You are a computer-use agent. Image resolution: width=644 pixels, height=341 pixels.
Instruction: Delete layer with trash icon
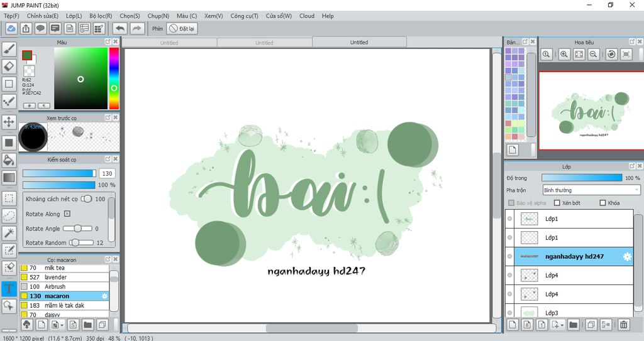[623, 325]
